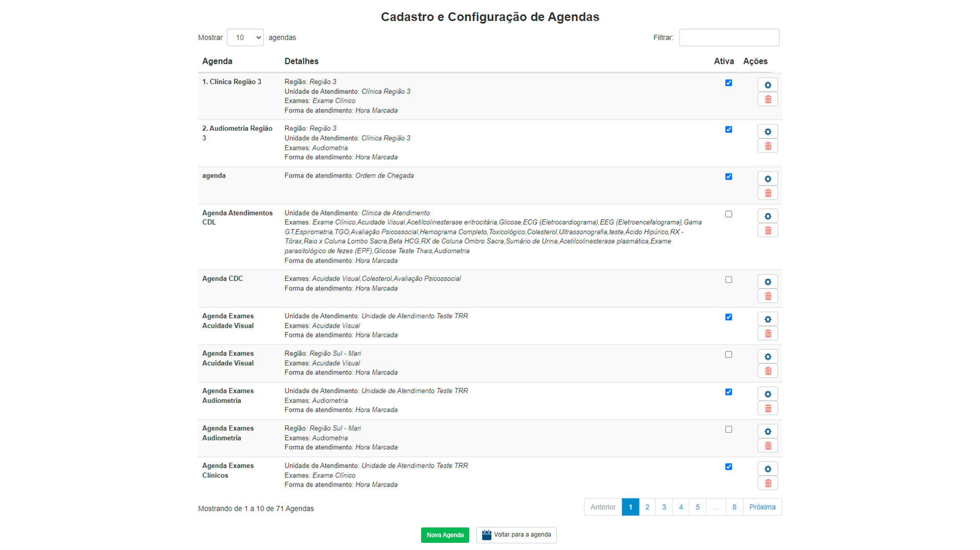
Task: Open settings gear for 1. Clínica Região 3
Action: click(767, 85)
